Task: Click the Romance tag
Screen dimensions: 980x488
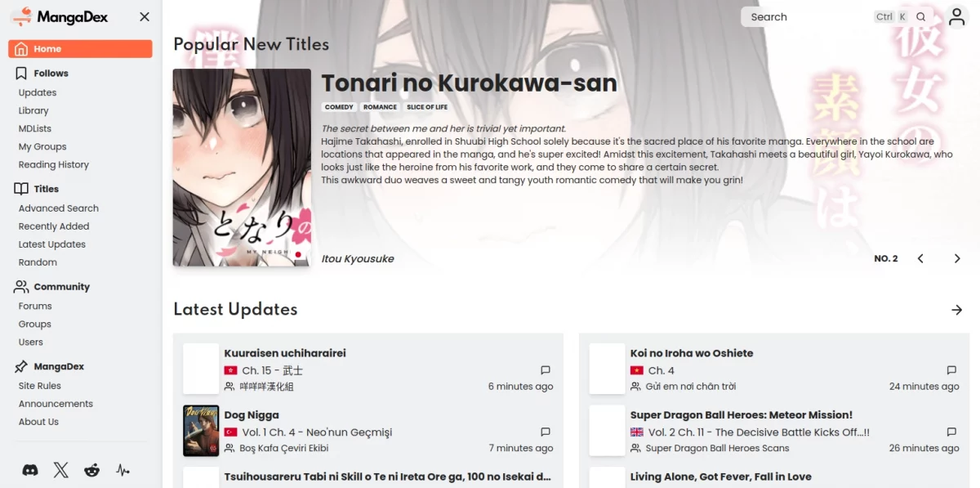Action: click(380, 107)
